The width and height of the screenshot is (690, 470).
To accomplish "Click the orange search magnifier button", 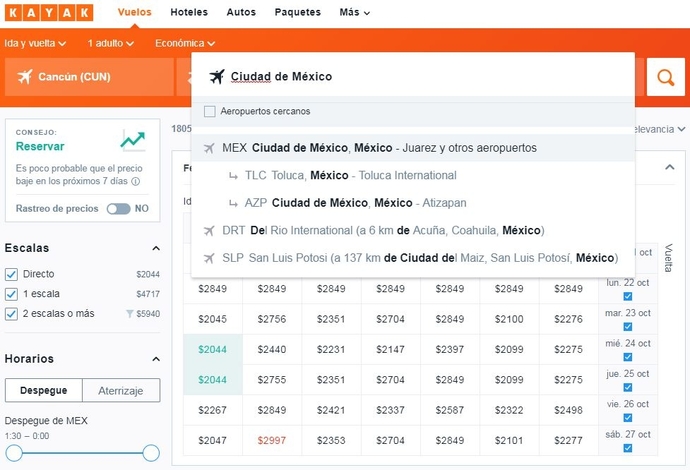I will (x=665, y=77).
